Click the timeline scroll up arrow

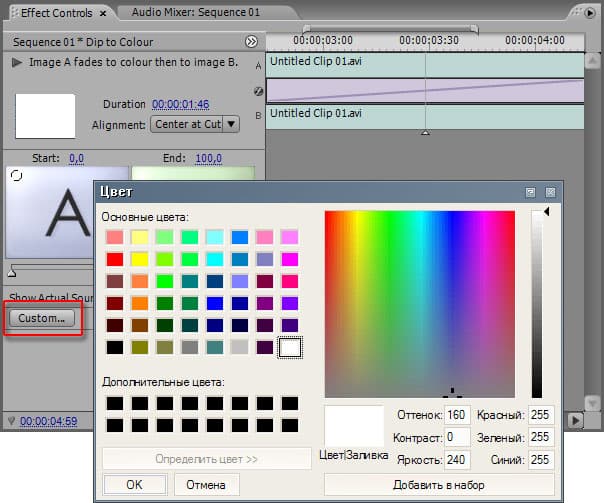coord(592,60)
